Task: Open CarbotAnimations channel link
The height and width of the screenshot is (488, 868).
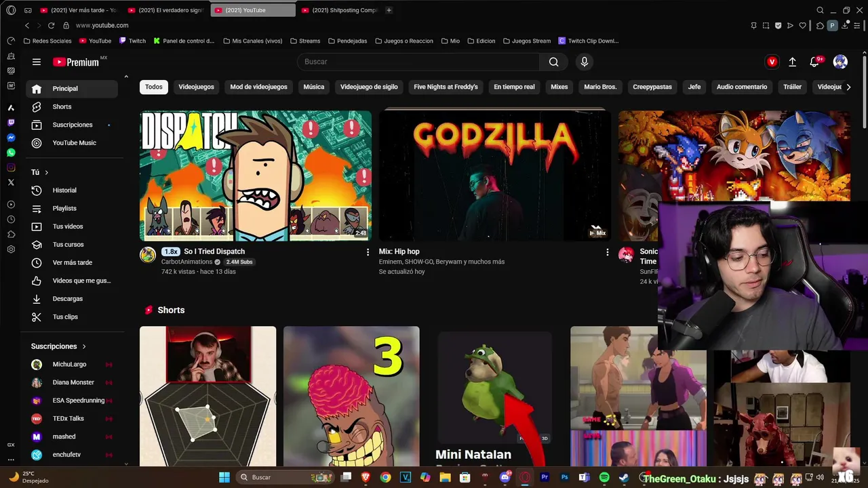Action: pyautogui.click(x=186, y=262)
